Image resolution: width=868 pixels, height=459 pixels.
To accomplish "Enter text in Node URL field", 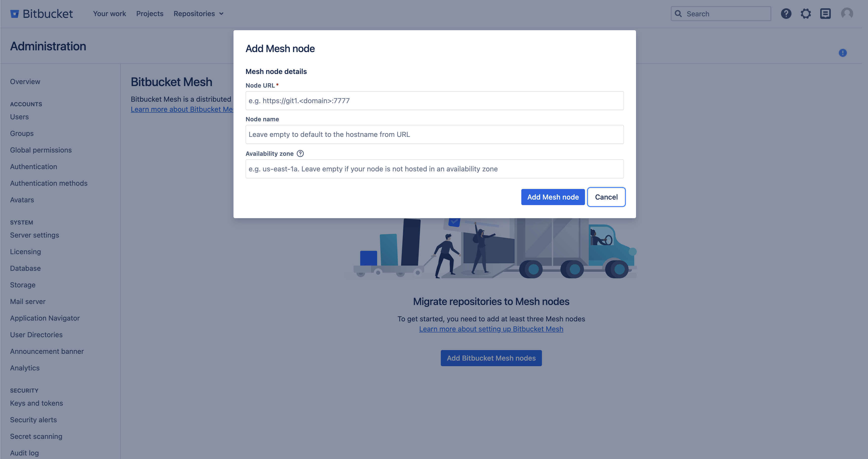I will tap(435, 100).
